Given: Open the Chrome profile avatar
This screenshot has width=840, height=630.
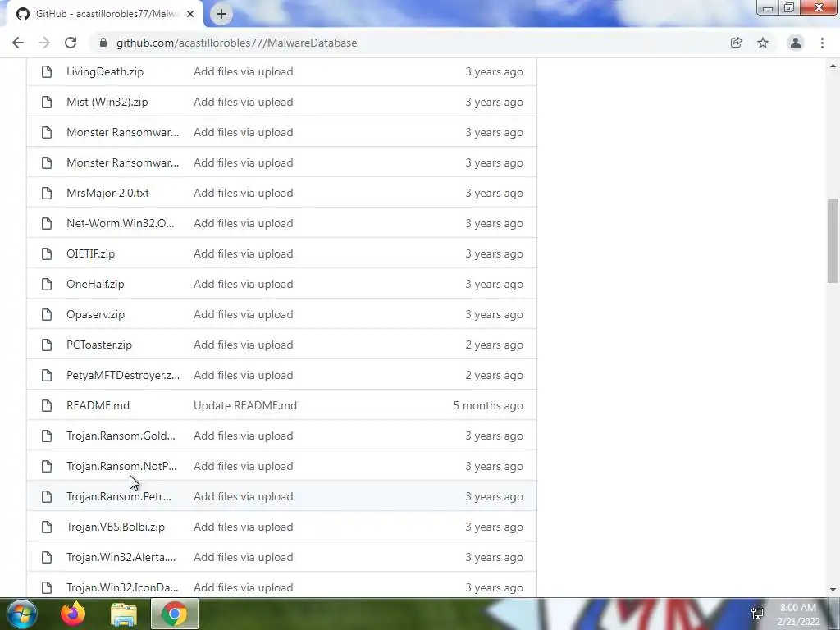Looking at the screenshot, I should coord(796,43).
